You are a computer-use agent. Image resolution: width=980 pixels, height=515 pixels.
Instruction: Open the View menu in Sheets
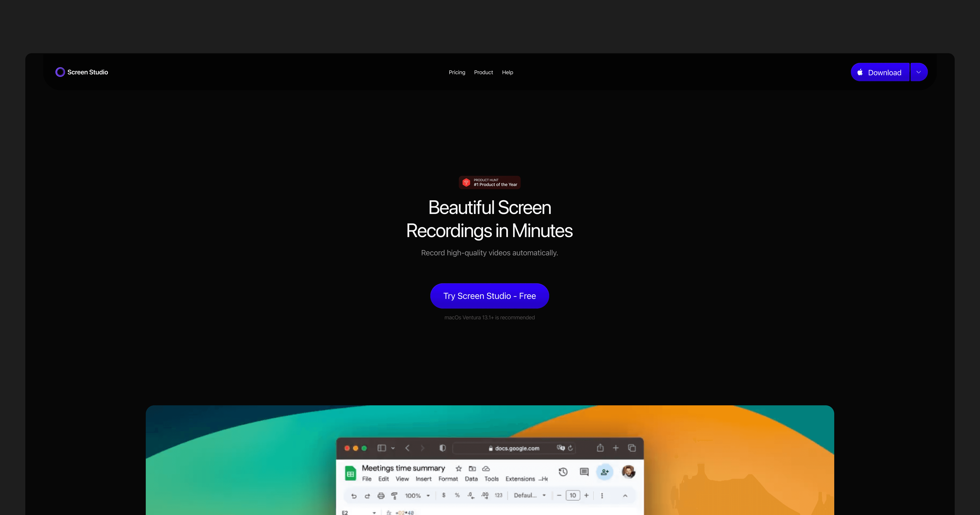tap(402, 479)
